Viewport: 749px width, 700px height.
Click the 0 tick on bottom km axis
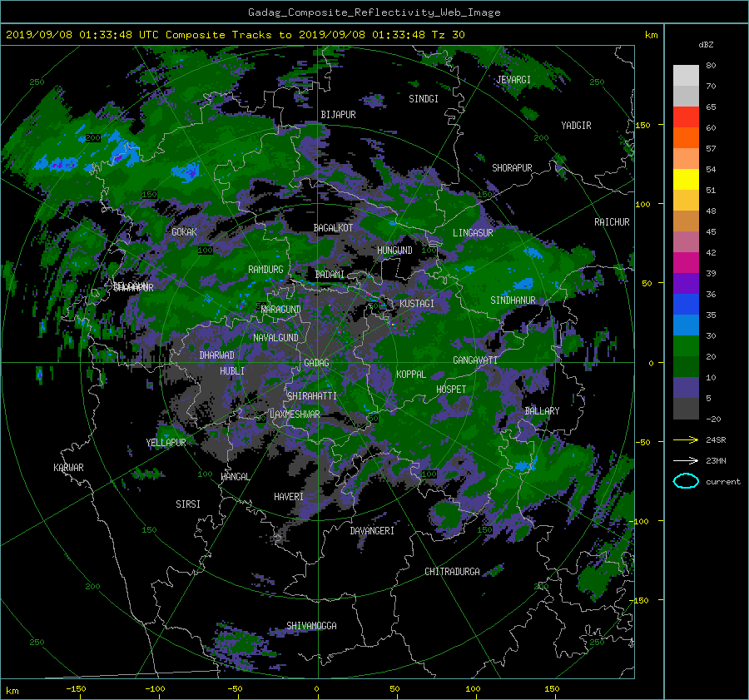tap(316, 689)
